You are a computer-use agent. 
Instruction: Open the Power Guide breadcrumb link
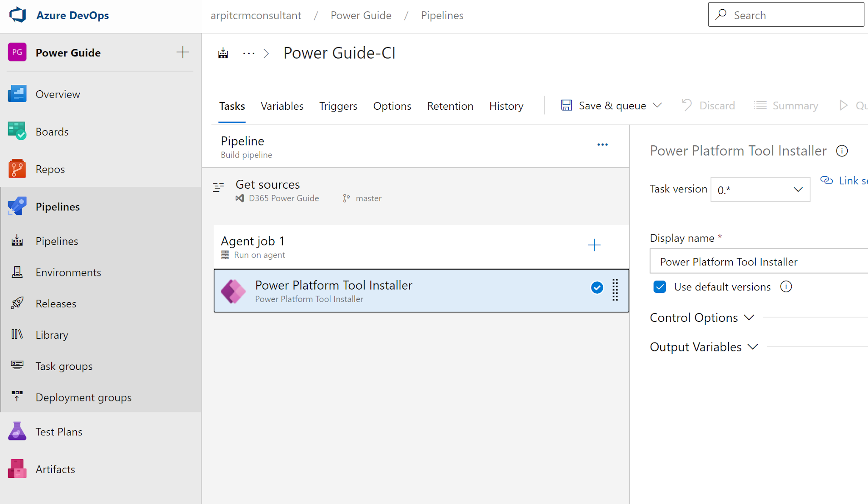[361, 16]
